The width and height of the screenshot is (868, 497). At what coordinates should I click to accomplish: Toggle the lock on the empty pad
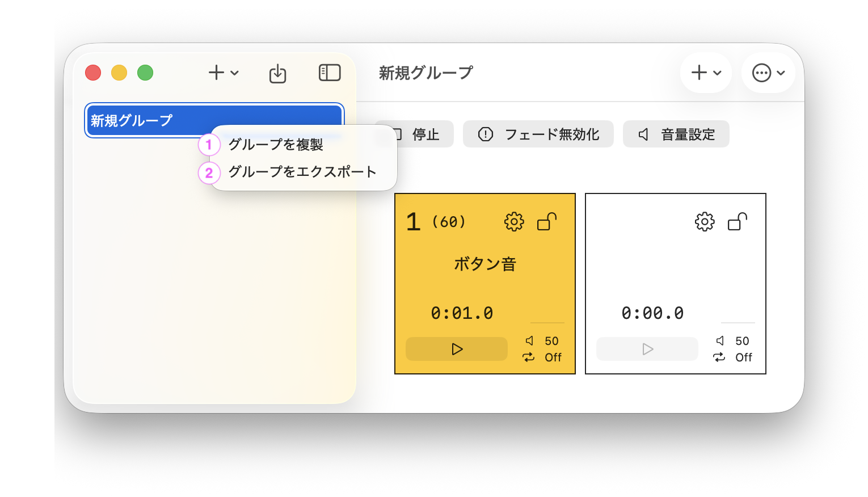coord(738,221)
